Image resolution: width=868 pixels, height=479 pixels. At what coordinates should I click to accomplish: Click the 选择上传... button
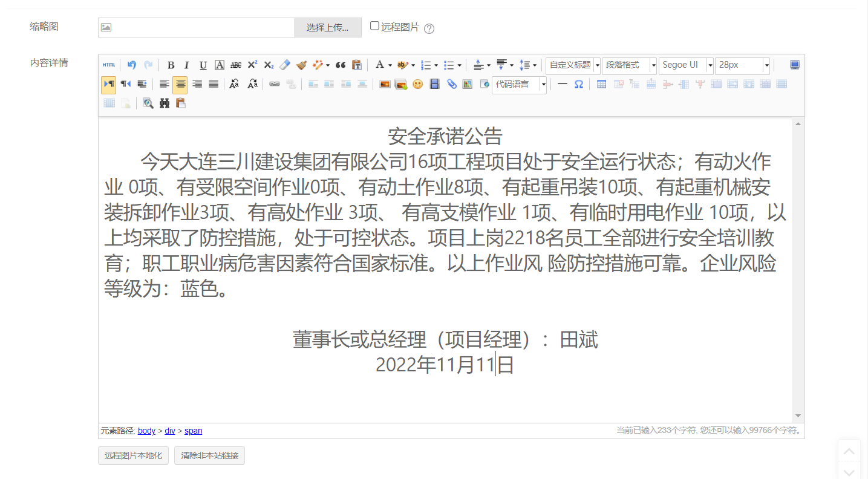pyautogui.click(x=327, y=27)
